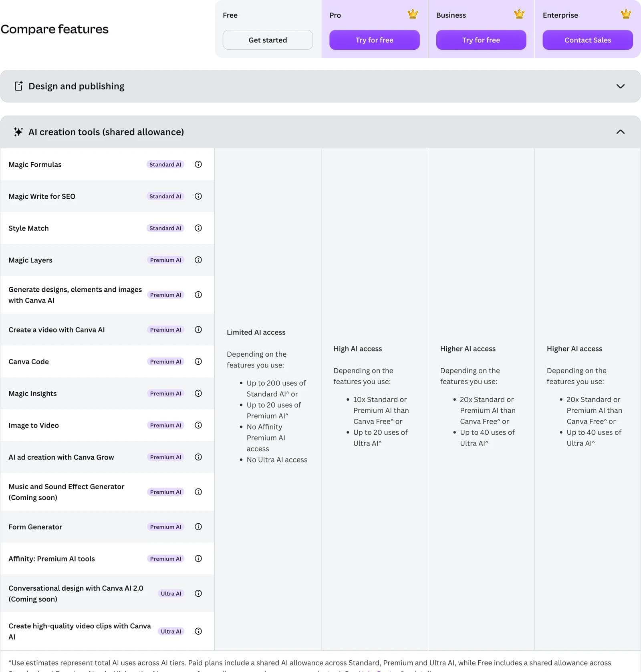
Task: Click Ultra AI badge on Conversational design row
Action: [171, 593]
